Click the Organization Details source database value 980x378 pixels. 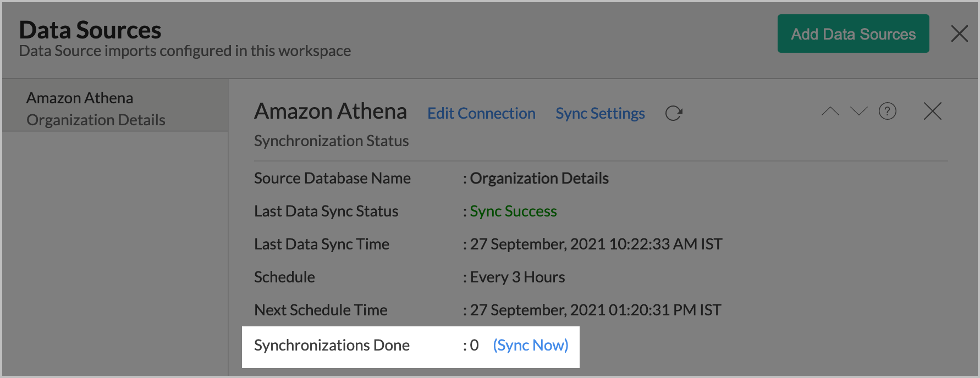coord(539,179)
